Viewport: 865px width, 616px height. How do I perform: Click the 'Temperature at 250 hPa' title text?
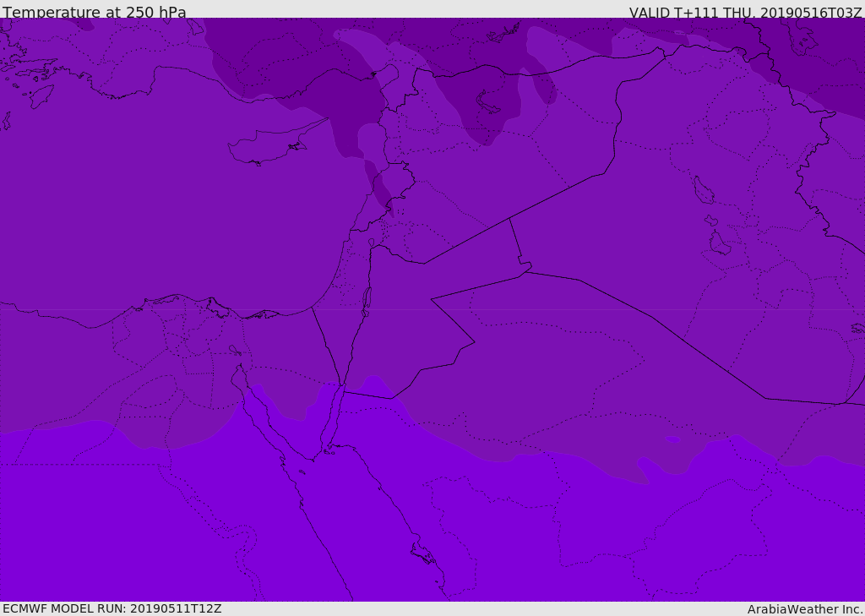click(95, 12)
